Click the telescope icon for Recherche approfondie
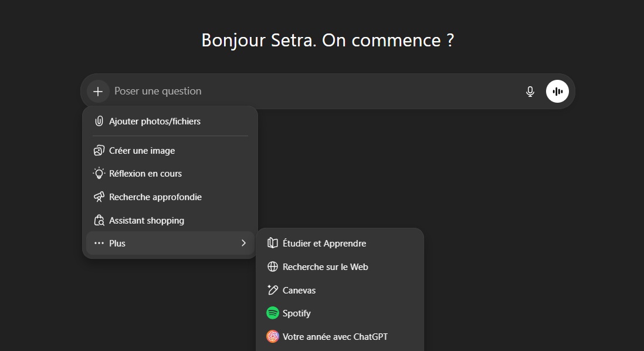This screenshot has width=644, height=351. coord(99,197)
